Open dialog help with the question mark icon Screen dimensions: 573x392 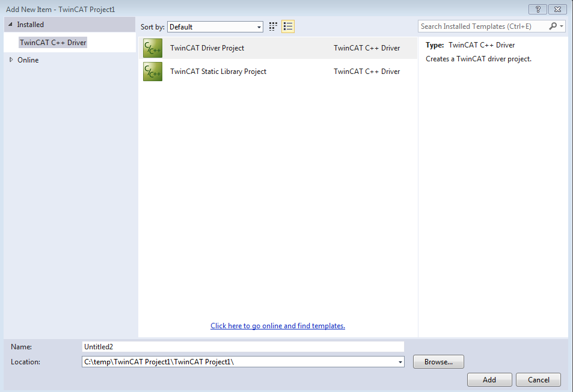point(538,9)
